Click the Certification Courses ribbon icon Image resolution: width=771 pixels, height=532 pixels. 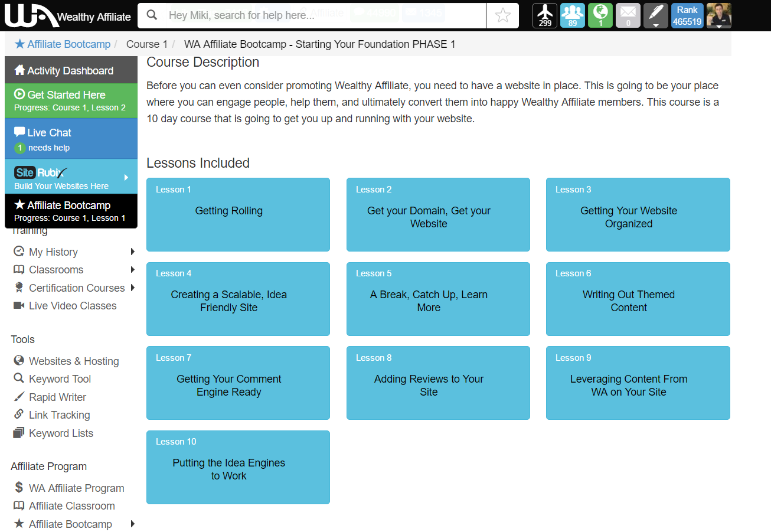[x=19, y=288]
